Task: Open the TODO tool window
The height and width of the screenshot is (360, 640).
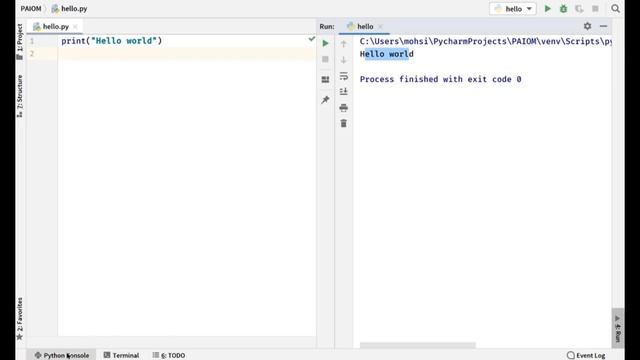Action: point(169,355)
